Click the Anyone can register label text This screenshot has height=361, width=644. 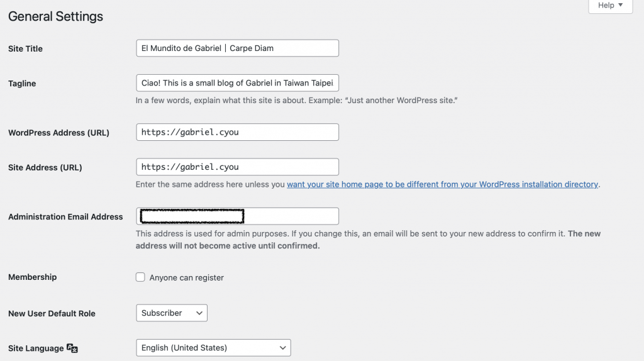[x=186, y=277]
